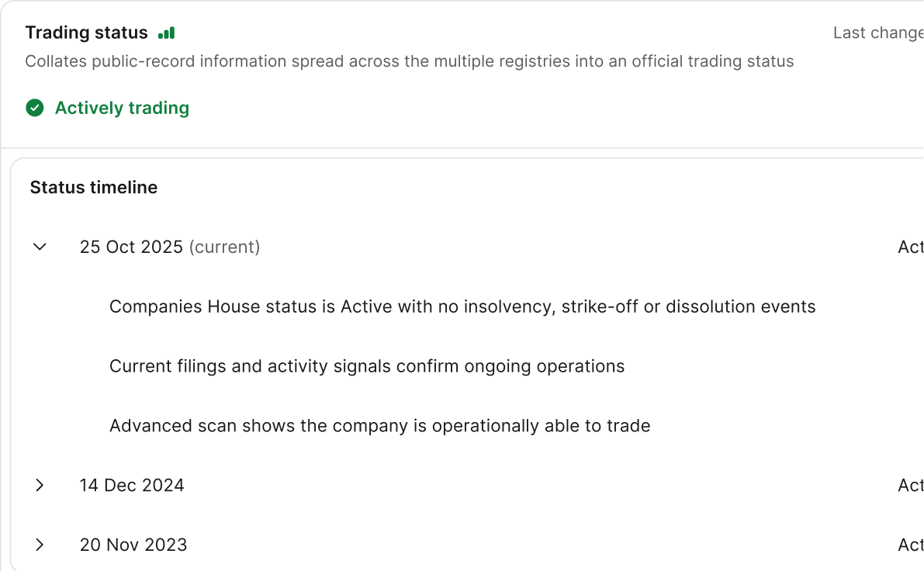Viewport: 924px width, 571px height.
Task: Click the status value on 14 Dec 2024 row
Action: point(910,486)
